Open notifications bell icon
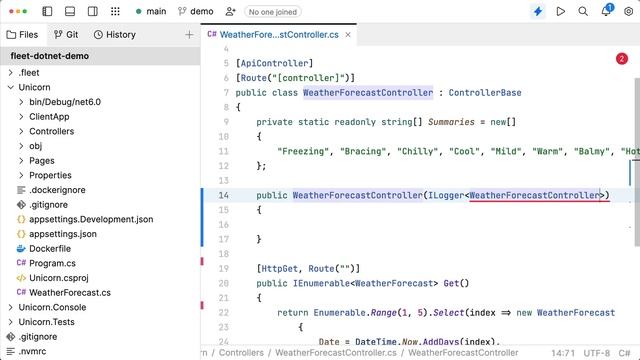The width and height of the screenshot is (640, 360). (x=606, y=11)
